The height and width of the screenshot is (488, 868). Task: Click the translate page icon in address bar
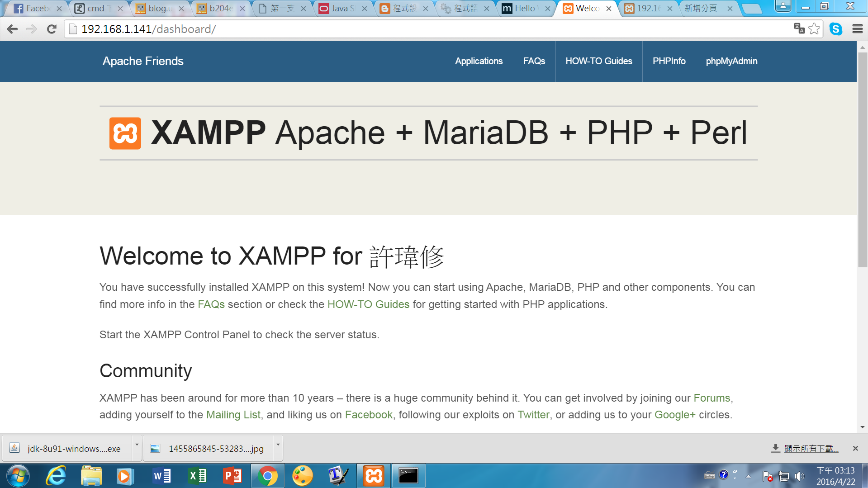tap(799, 28)
